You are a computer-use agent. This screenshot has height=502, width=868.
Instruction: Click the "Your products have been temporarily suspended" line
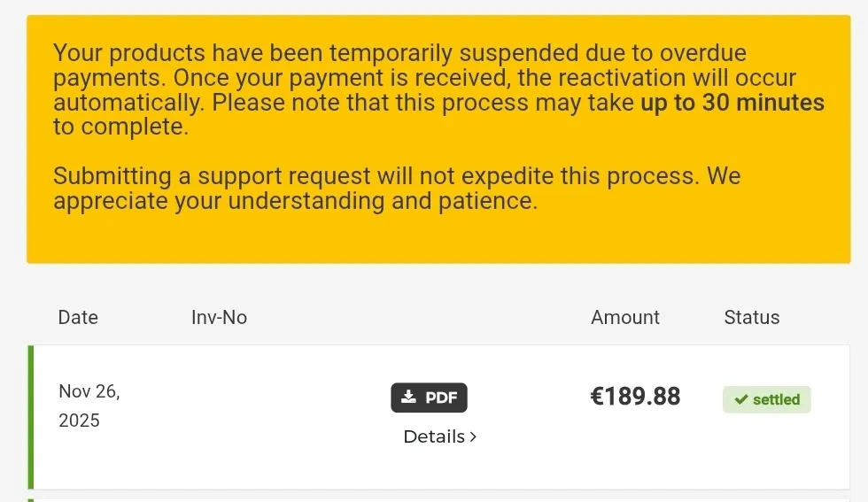coord(399,52)
